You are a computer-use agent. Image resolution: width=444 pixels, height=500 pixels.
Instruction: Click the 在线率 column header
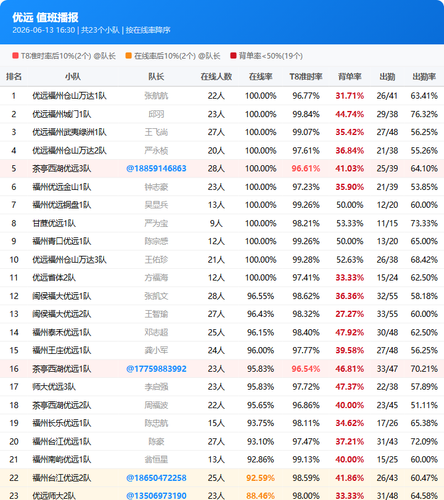tap(261, 77)
